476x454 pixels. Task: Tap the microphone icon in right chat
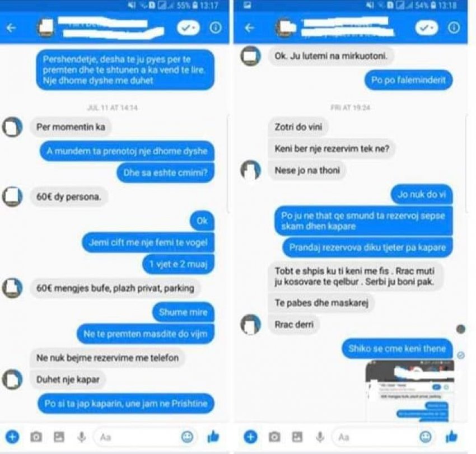click(320, 437)
